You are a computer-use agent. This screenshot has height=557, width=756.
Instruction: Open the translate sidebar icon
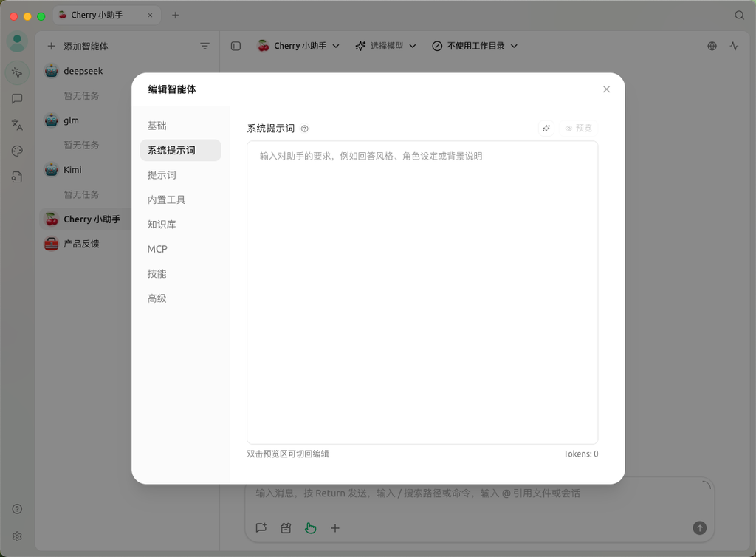click(x=17, y=125)
